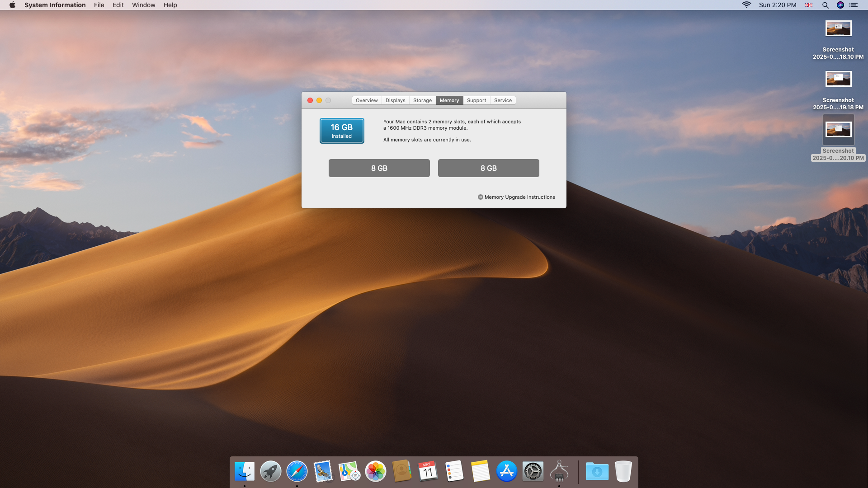The image size is (868, 488).
Task: Open Contacts book icon in Dock
Action: (x=402, y=471)
